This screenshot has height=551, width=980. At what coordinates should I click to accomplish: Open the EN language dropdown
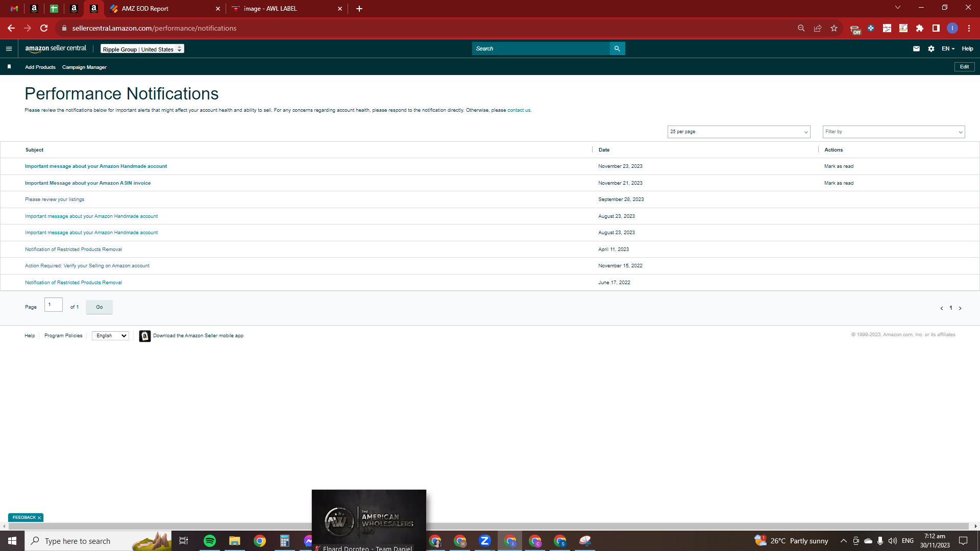coord(948,48)
